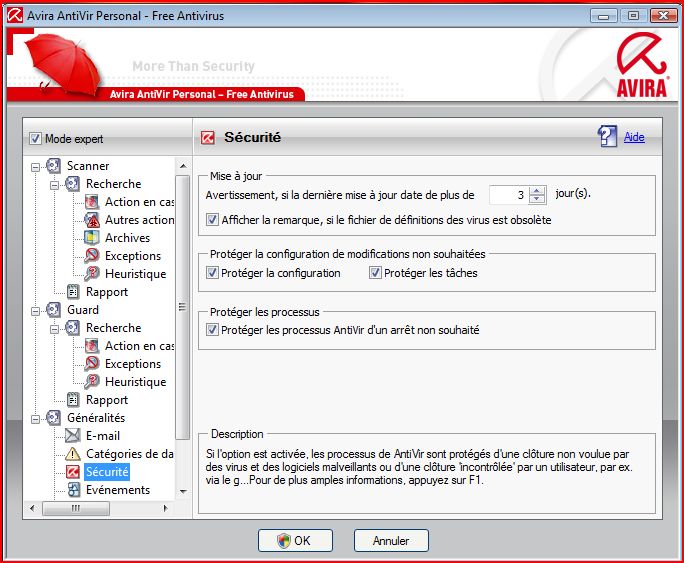684x563 pixels.
Task: Click the vertical tree scrollbar thumb
Action: [x=183, y=307]
